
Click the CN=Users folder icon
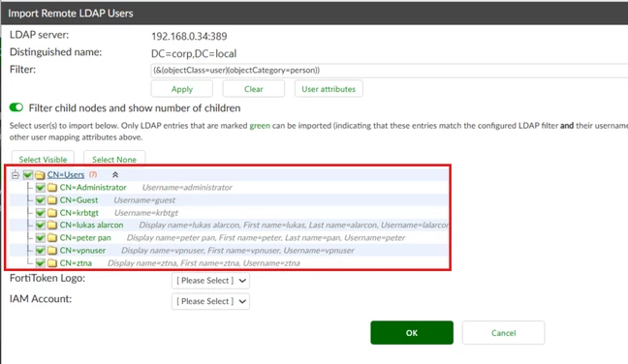40,175
